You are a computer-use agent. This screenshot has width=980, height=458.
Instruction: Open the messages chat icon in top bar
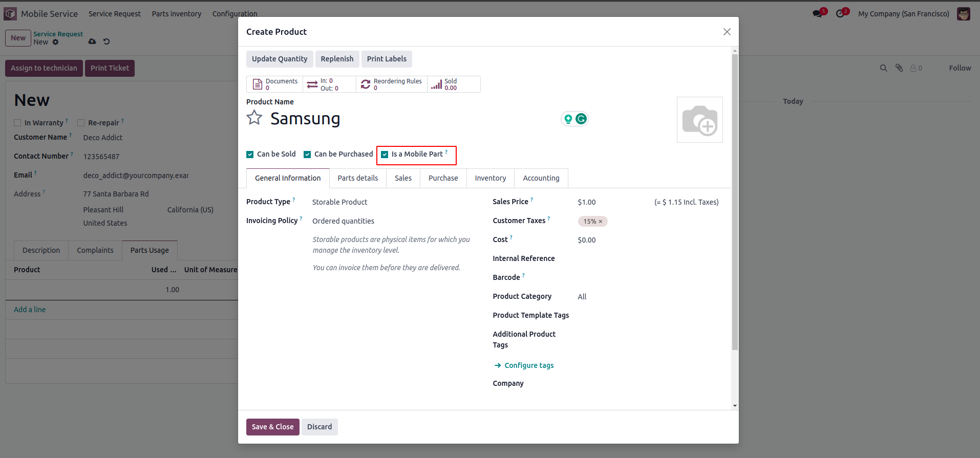pyautogui.click(x=818, y=14)
